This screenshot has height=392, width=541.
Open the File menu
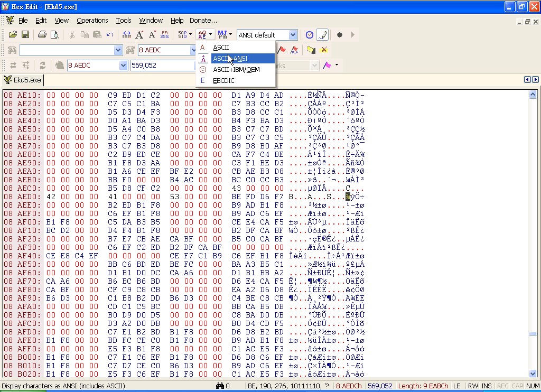click(23, 21)
